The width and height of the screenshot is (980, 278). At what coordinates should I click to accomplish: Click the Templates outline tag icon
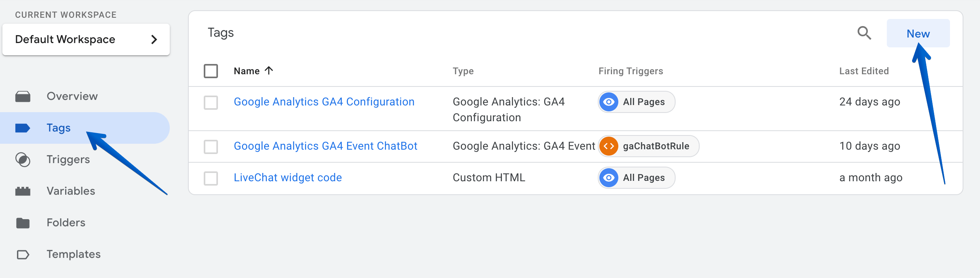click(23, 254)
